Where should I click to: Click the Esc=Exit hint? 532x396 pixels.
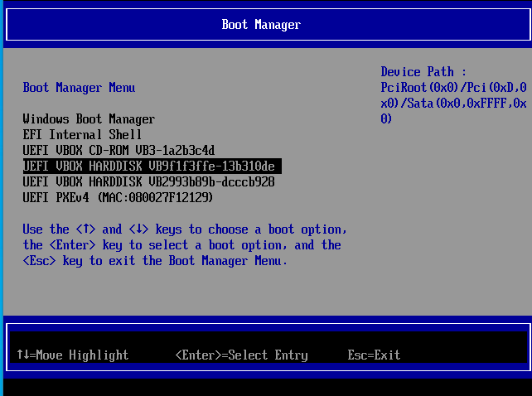click(x=374, y=355)
